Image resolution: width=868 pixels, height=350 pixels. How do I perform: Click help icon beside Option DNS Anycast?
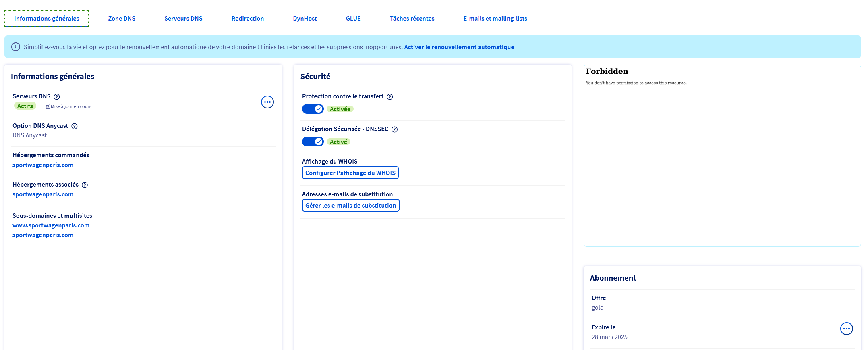[75, 126]
